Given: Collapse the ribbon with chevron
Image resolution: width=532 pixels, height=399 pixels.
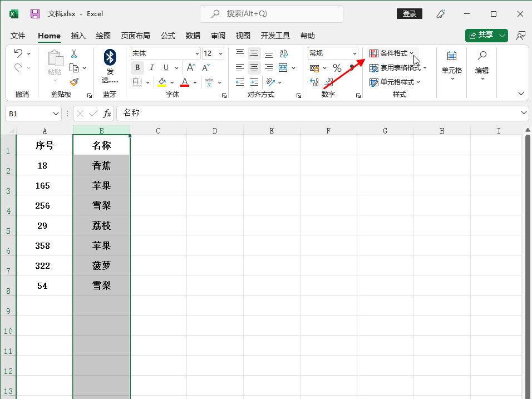Looking at the screenshot, I should coord(521,93).
